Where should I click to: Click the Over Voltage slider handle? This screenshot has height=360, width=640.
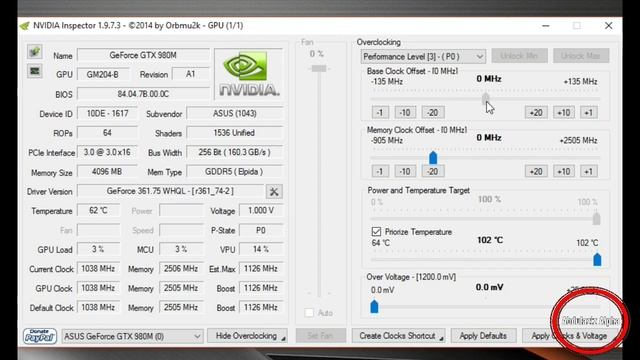point(374,307)
